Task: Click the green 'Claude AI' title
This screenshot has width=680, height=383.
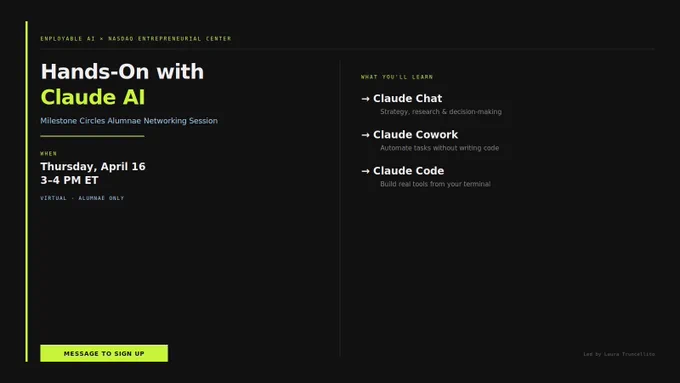Action: coord(92,97)
